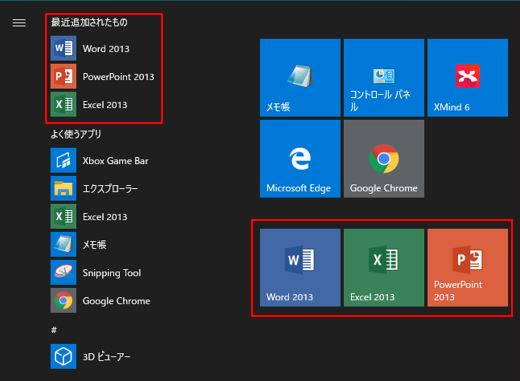Click the Google Chrome icon in the app list

pyautogui.click(x=63, y=300)
